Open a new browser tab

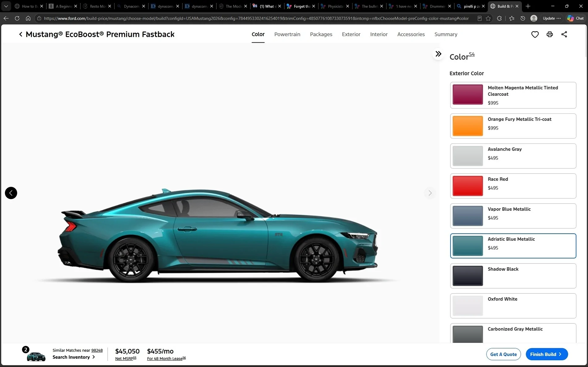tap(528, 6)
